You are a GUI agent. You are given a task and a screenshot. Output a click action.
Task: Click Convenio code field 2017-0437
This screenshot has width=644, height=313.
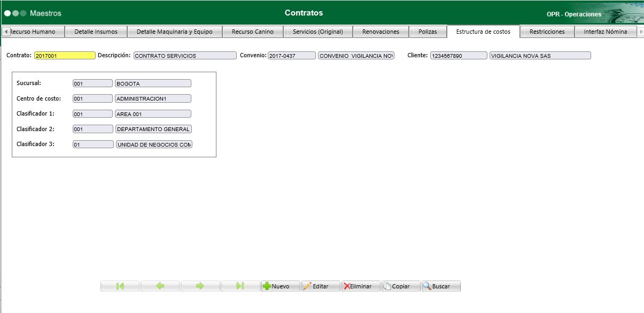(292, 56)
